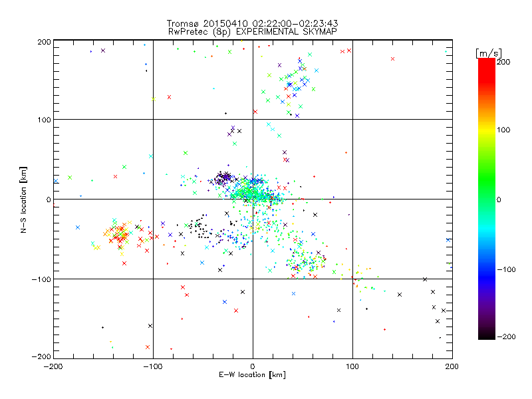Click the 'E-W location [km]' axis label
Image resolution: width=532 pixels, height=399 pixels.
[252, 374]
